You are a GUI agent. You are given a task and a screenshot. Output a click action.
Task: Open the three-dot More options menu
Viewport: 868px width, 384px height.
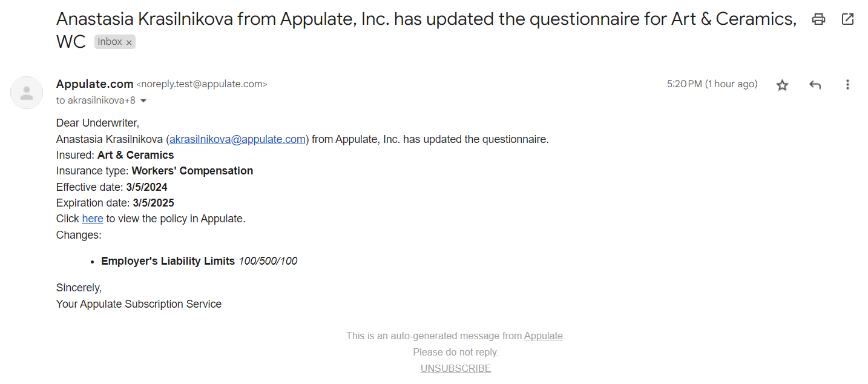point(847,85)
